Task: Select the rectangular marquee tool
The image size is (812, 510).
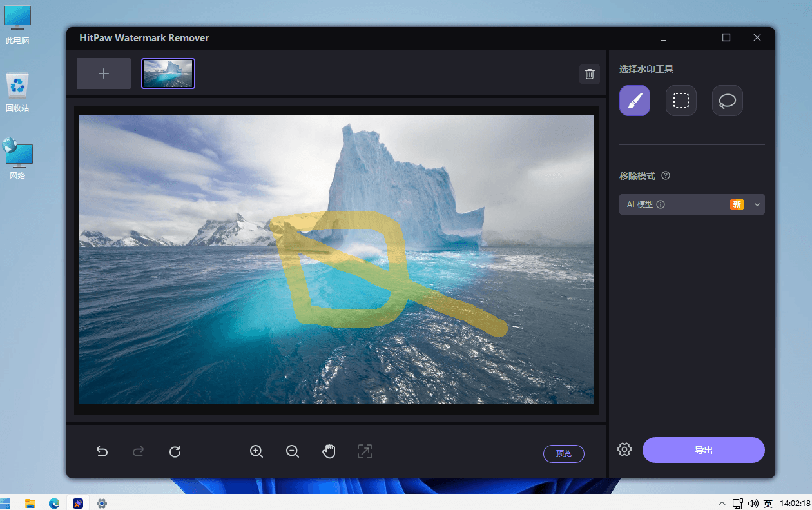Action: click(681, 101)
